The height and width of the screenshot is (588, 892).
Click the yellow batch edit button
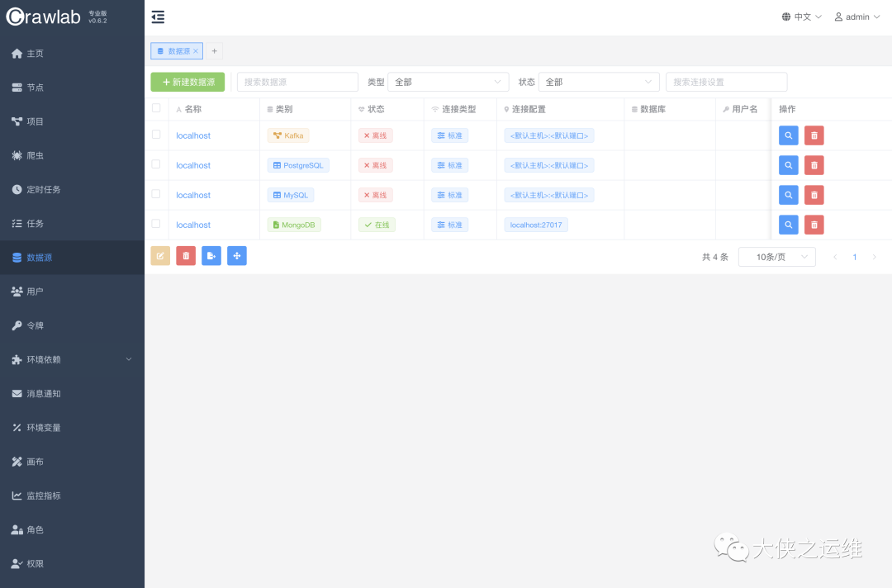point(160,256)
